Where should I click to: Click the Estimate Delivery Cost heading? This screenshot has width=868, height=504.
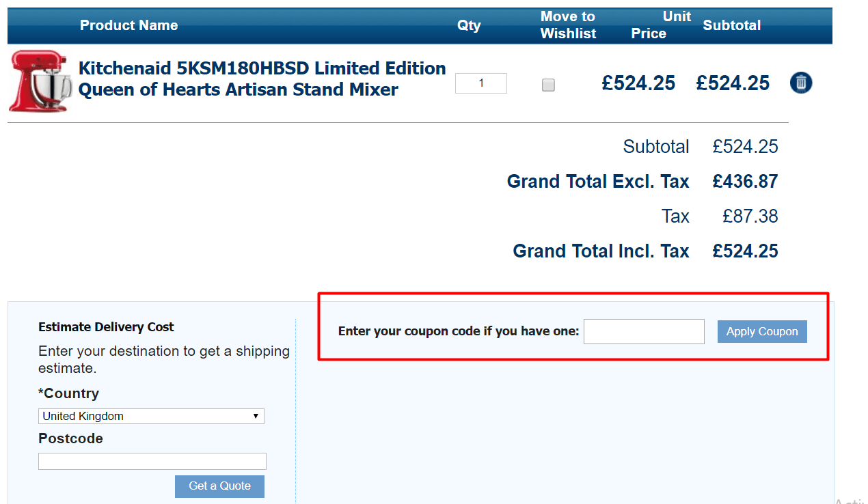pyautogui.click(x=106, y=327)
